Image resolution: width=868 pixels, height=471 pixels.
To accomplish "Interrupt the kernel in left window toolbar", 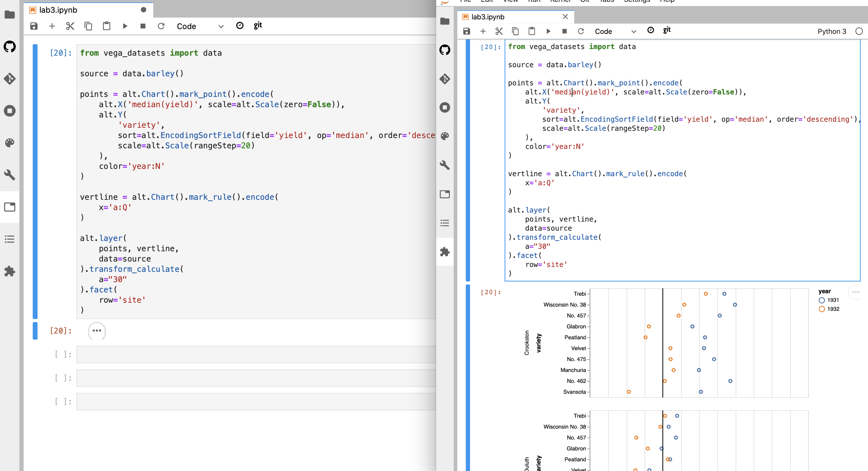I will (x=143, y=26).
